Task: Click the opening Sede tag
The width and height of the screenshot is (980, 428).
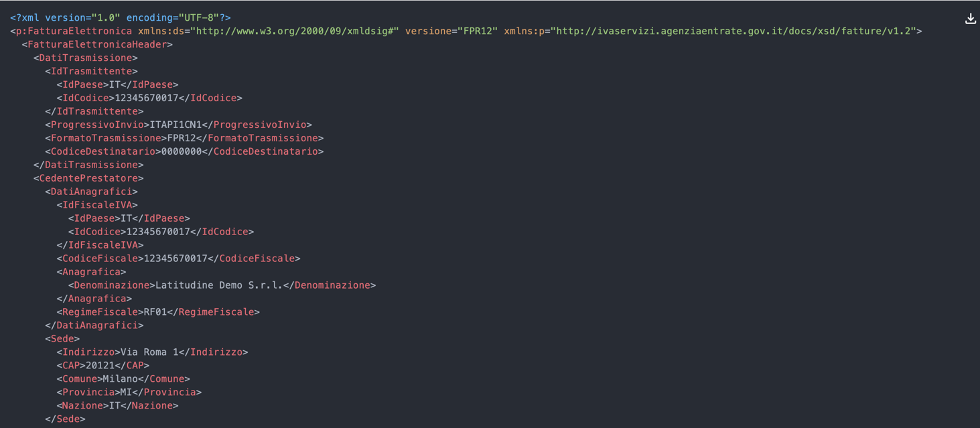Action: (x=62, y=339)
